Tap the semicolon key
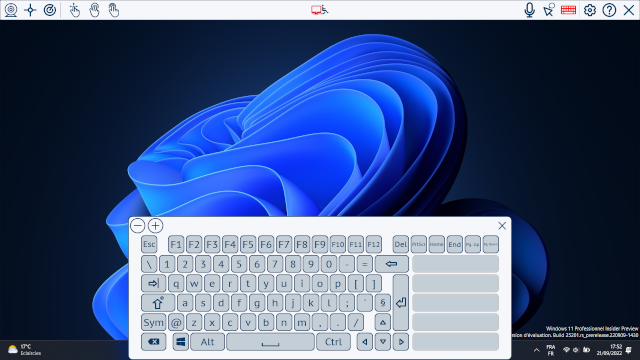This screenshot has width=640, height=360. click(347, 303)
